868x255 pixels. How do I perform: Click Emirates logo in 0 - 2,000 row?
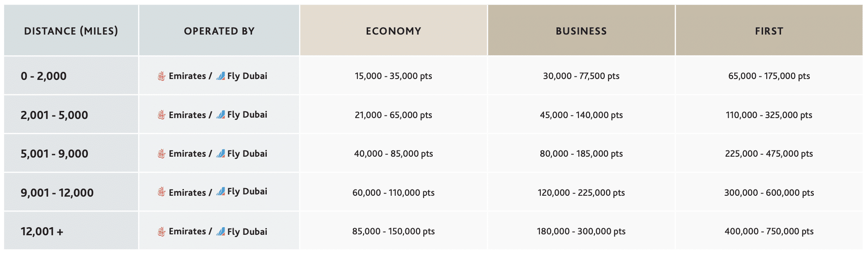click(161, 76)
